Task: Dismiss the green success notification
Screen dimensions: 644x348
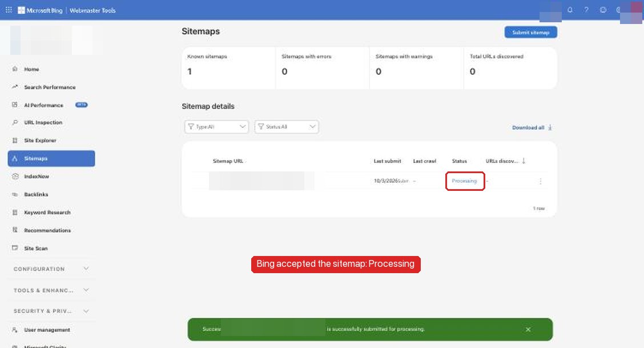Action: pyautogui.click(x=528, y=330)
